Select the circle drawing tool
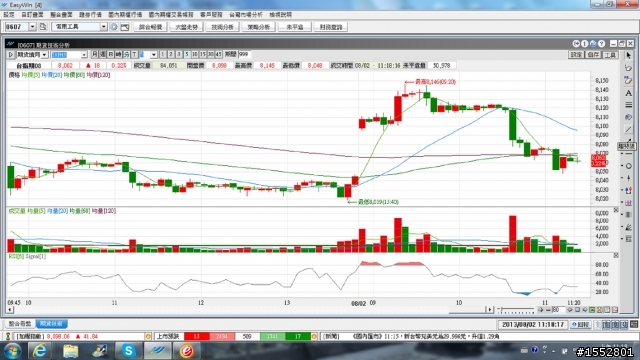 (x=629, y=166)
